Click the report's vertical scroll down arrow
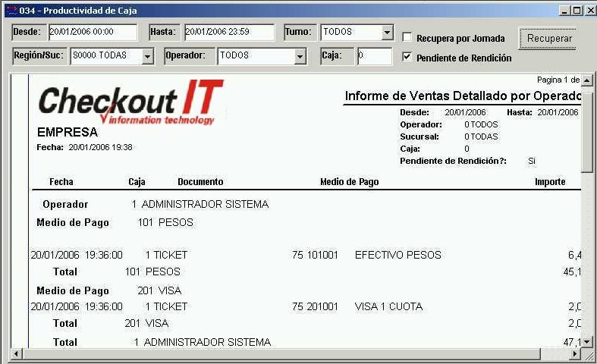The width and height of the screenshot is (597, 364). [586, 342]
